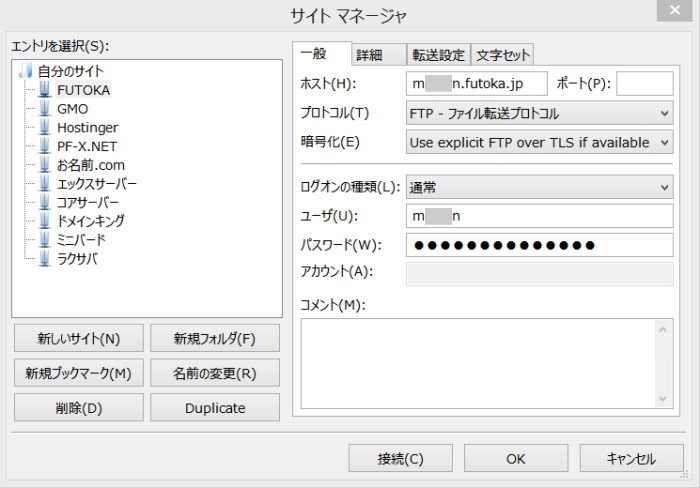Switch to the 転送設定 tab

[x=438, y=55]
